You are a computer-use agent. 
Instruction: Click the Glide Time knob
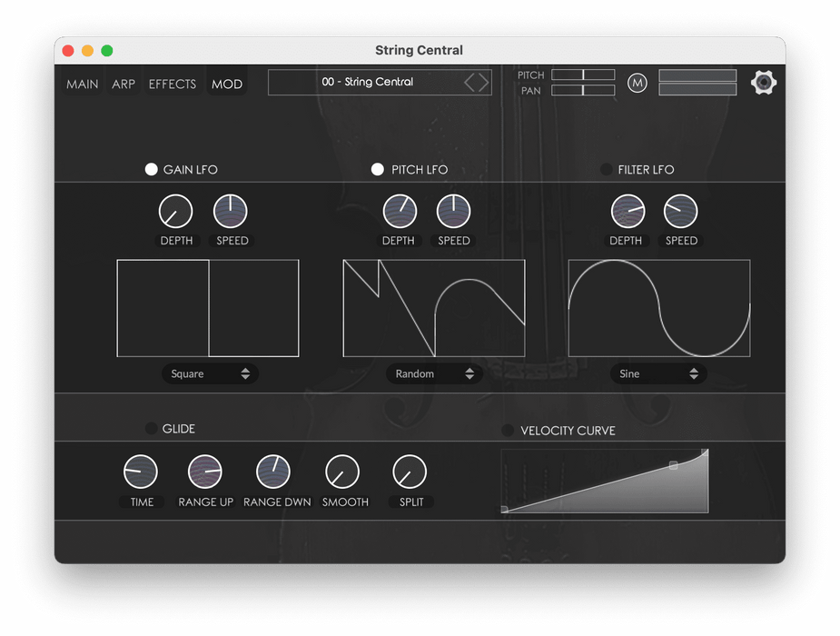tap(141, 472)
